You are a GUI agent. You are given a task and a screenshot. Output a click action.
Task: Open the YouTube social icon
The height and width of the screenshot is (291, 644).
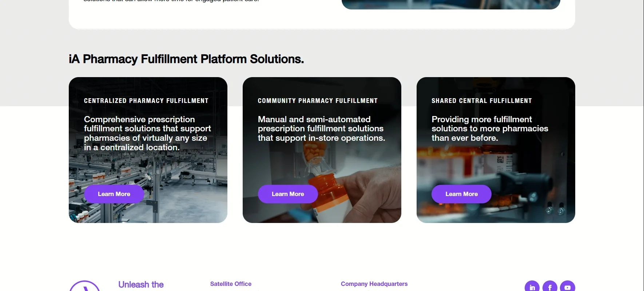coord(568,286)
